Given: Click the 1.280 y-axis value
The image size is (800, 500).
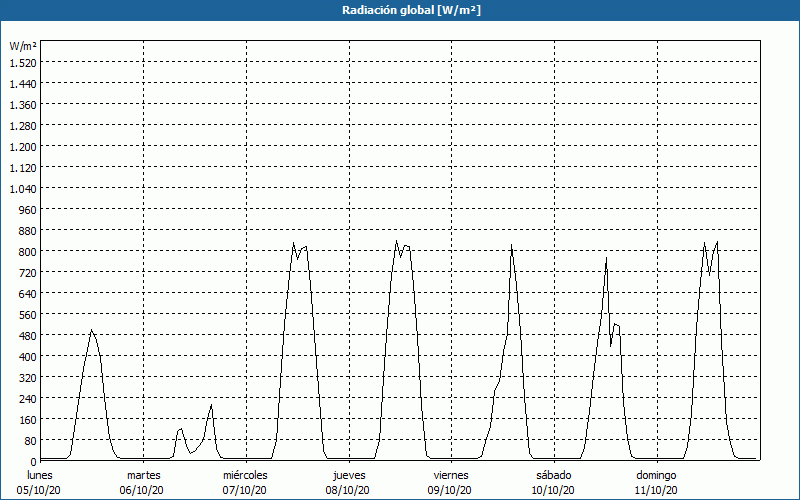Looking at the screenshot, I should point(23,126).
